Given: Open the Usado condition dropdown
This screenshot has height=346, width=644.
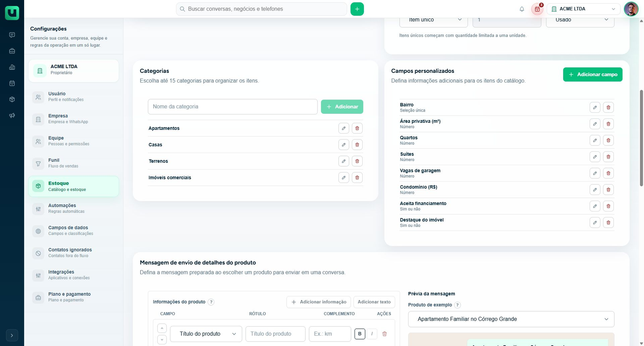Looking at the screenshot, I should 580,21.
